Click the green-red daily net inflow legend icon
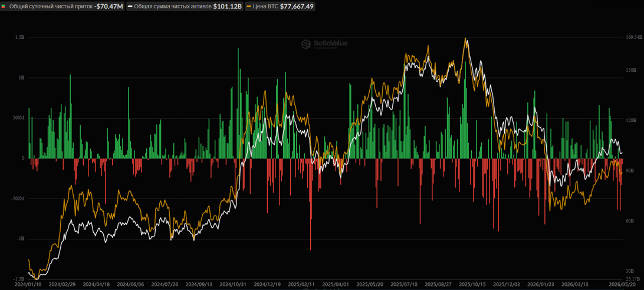Viewport: 644px width, 290px height. tap(4, 6)
